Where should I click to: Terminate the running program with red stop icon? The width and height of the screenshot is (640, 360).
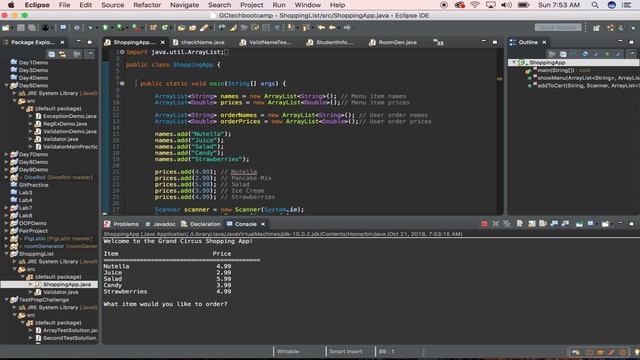tap(484, 224)
